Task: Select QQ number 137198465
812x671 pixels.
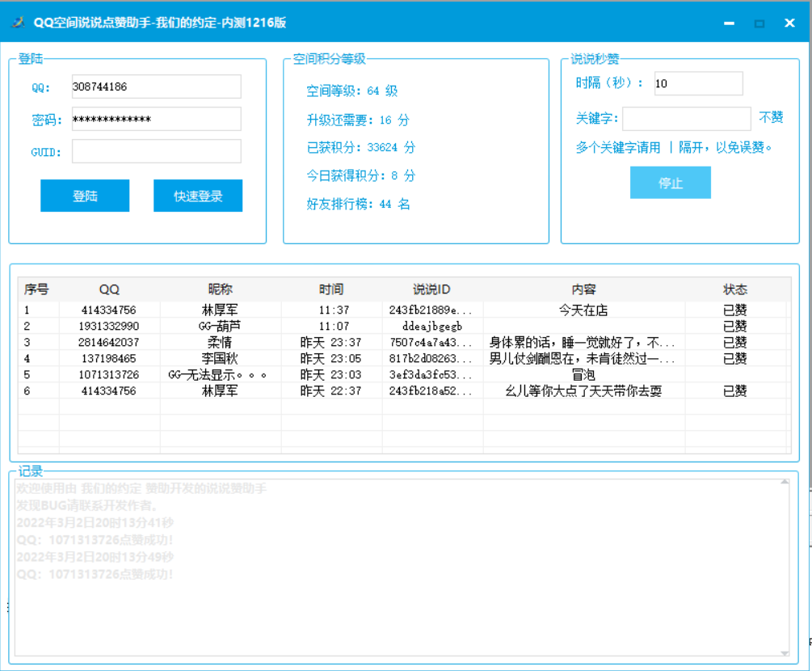Action: point(109,359)
